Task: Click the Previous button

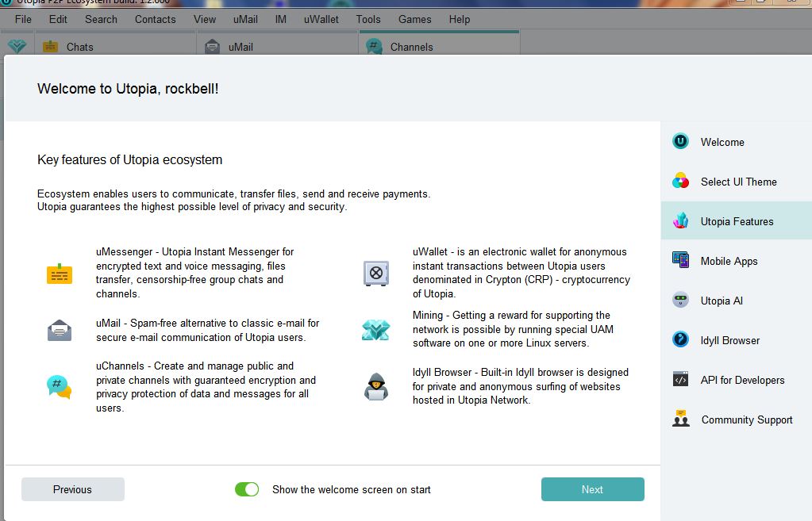Action: [x=72, y=489]
